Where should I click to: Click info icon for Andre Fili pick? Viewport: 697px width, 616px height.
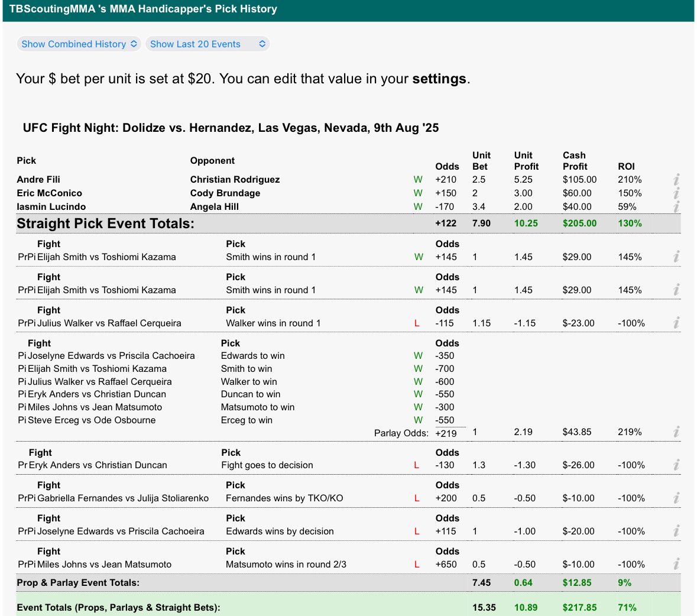pyautogui.click(x=676, y=180)
